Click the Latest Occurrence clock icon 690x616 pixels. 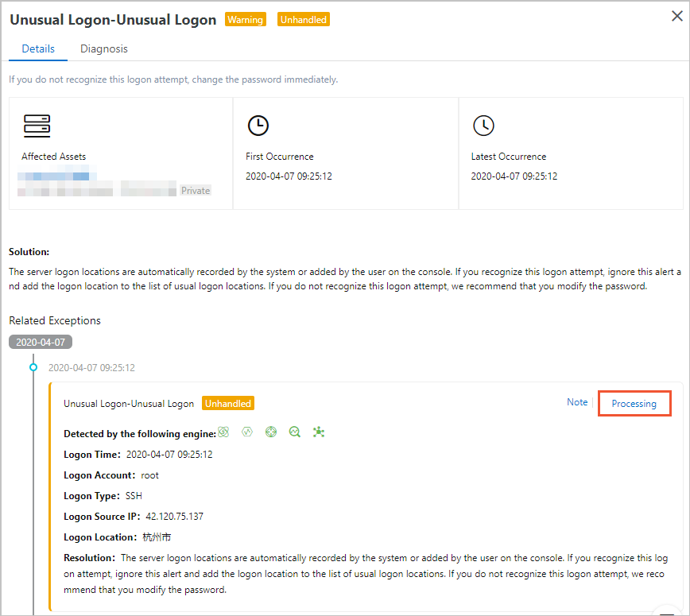pyautogui.click(x=483, y=126)
